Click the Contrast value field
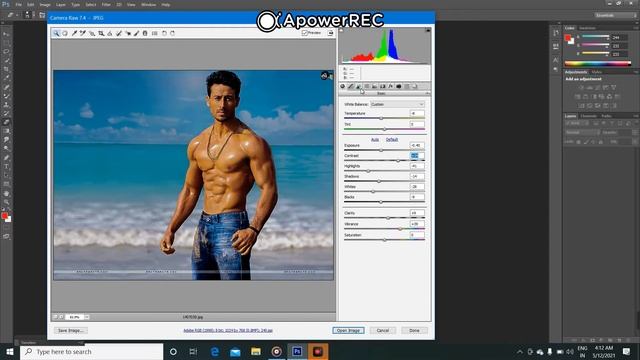Viewport: 640px width, 360px height. (x=417, y=156)
